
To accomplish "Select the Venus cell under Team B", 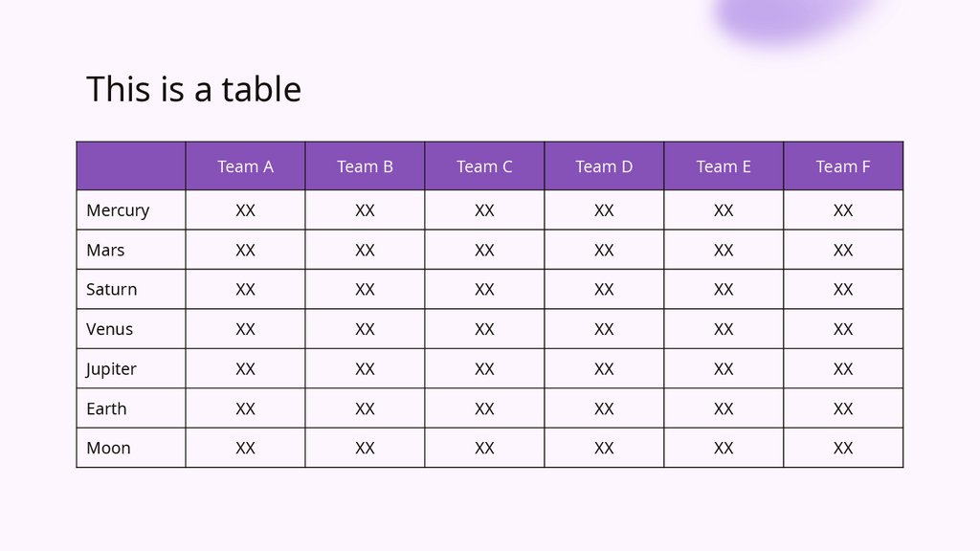I will pyautogui.click(x=365, y=329).
